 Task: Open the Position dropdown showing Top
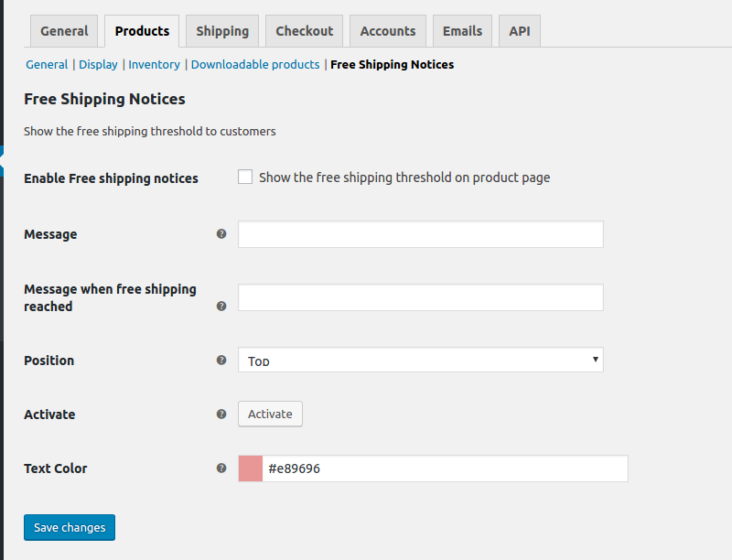coord(421,360)
